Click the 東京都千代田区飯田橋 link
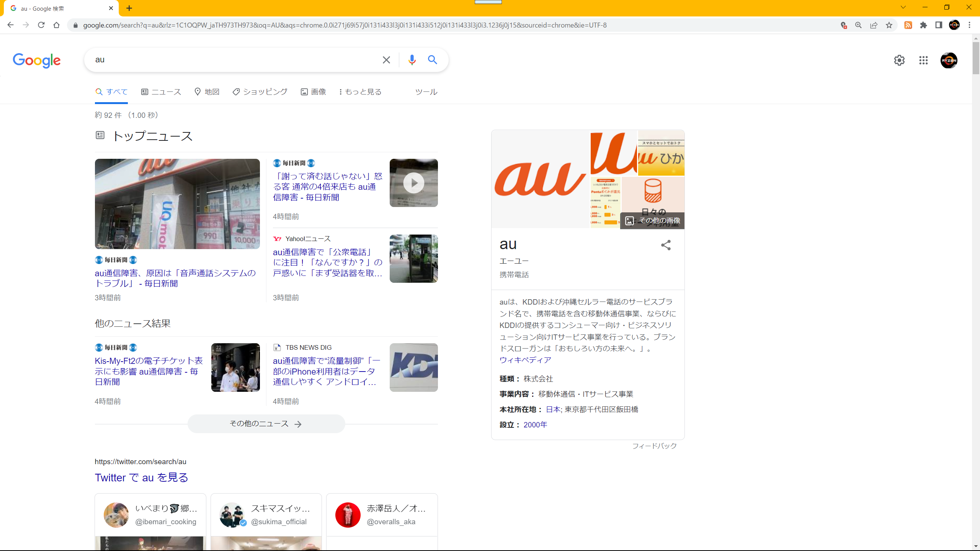This screenshot has height=551, width=980. [601, 409]
